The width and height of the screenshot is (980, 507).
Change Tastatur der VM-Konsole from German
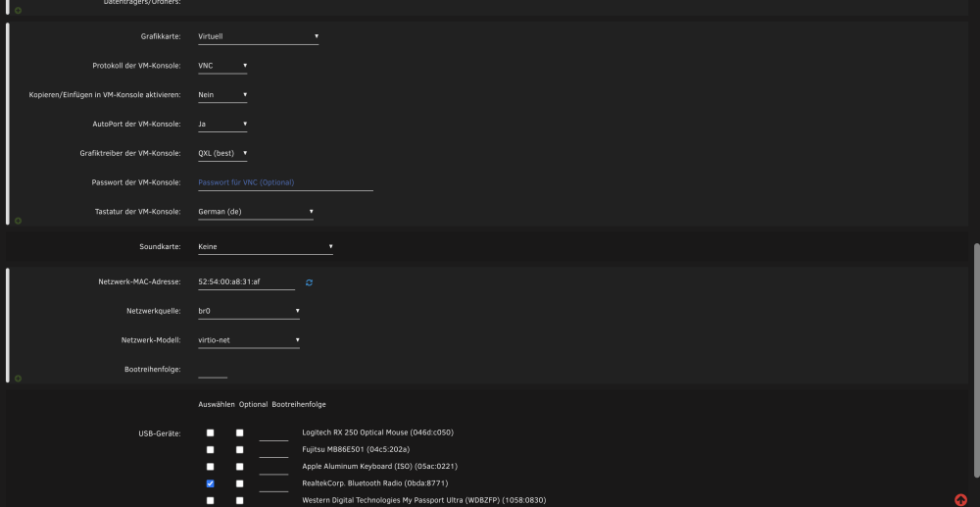[x=256, y=212]
